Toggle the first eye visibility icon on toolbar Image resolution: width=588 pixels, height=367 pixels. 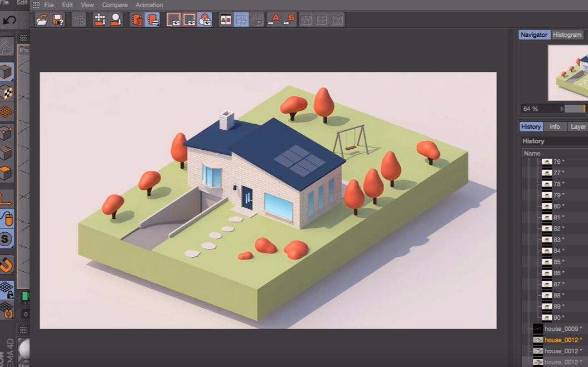(174, 20)
